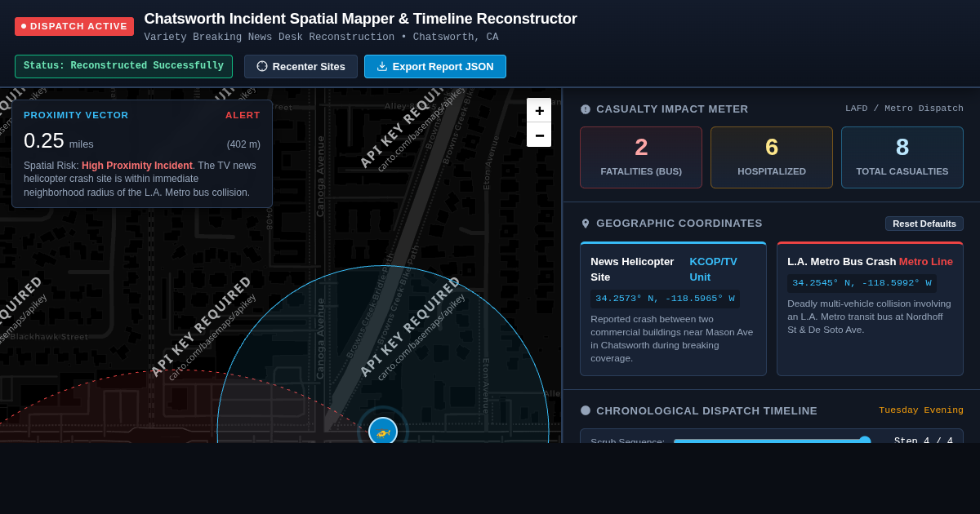
Task: Select the Fatalities (Bus) card
Action: tap(641, 157)
